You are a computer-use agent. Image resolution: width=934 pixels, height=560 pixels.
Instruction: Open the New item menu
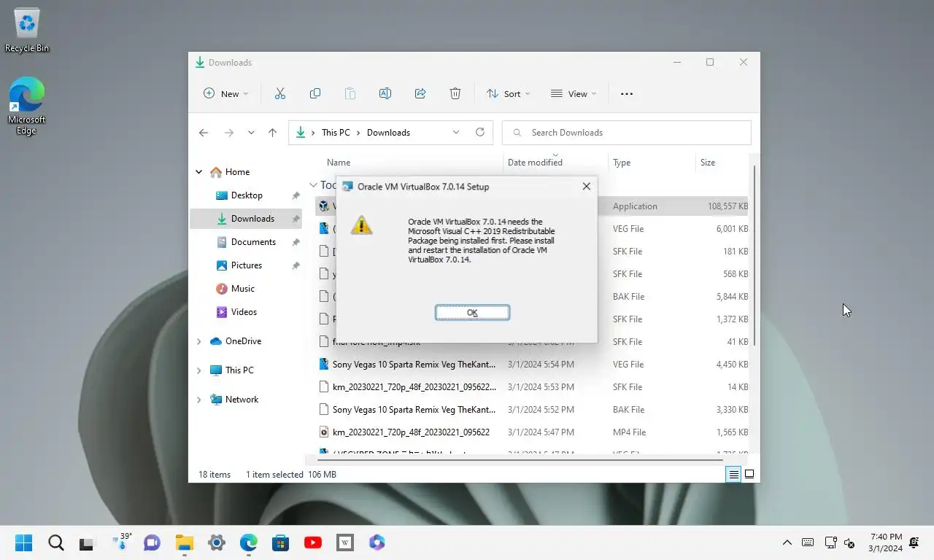(x=225, y=93)
